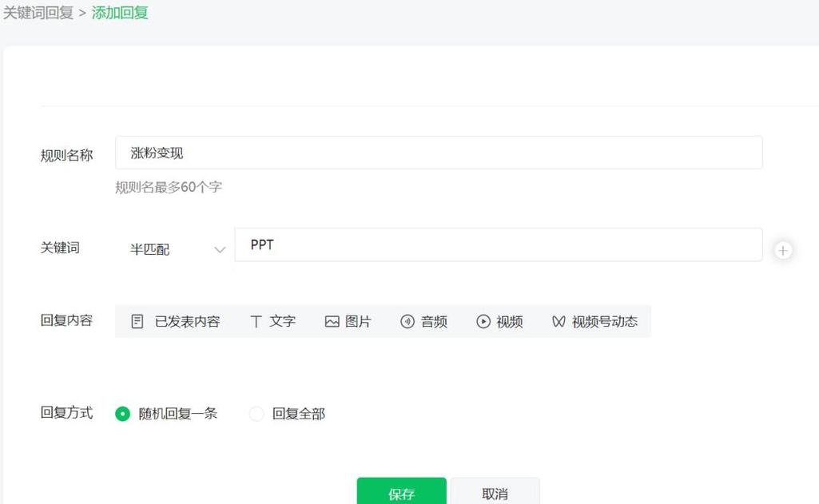Click the plus icon to add keyword
This screenshot has width=819, height=504.
[x=782, y=250]
